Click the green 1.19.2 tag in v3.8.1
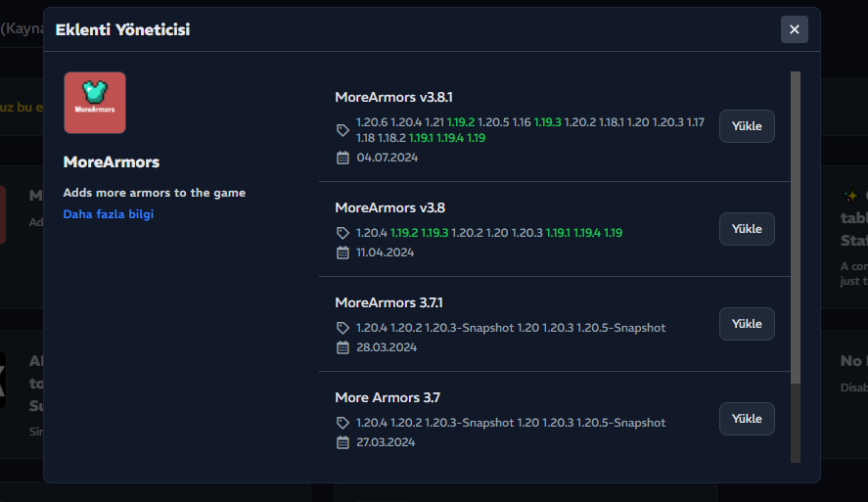Screen dimensions: 868x502 (x=459, y=122)
